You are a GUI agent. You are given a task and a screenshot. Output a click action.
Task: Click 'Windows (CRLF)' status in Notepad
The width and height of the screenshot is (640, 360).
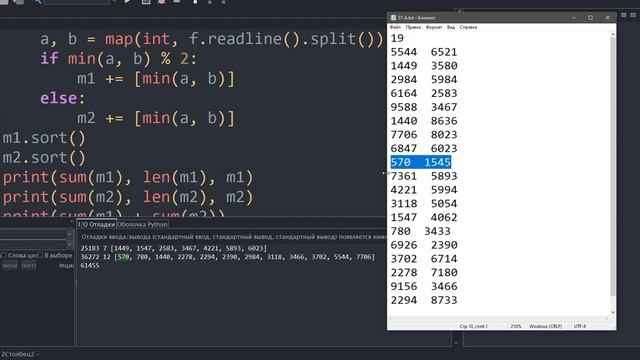pyautogui.click(x=545, y=327)
